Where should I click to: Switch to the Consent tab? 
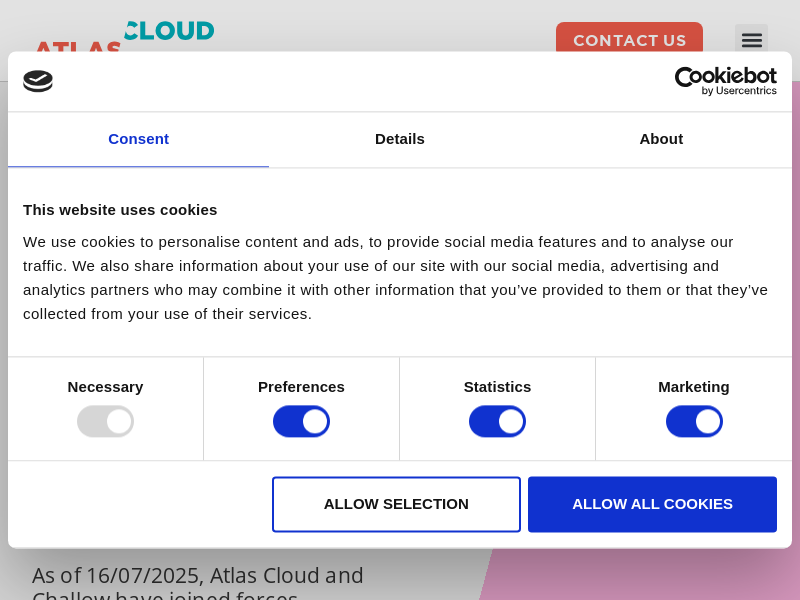coord(138,139)
